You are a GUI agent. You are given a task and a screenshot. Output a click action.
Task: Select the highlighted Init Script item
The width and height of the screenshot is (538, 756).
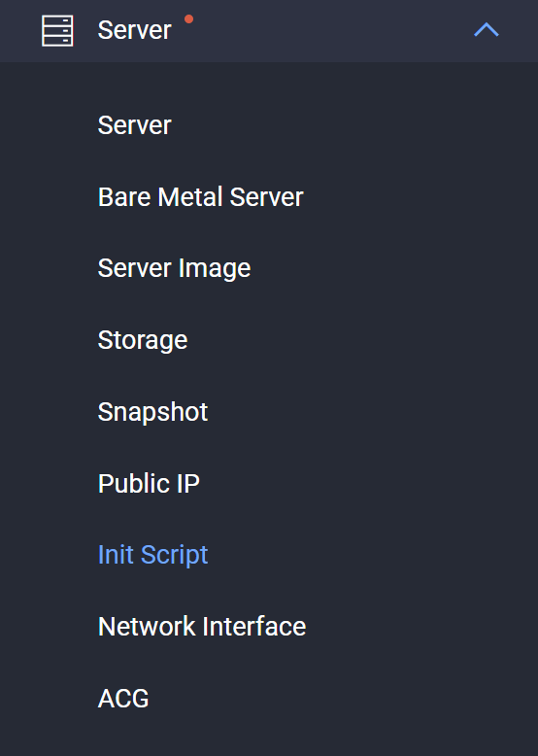point(152,555)
